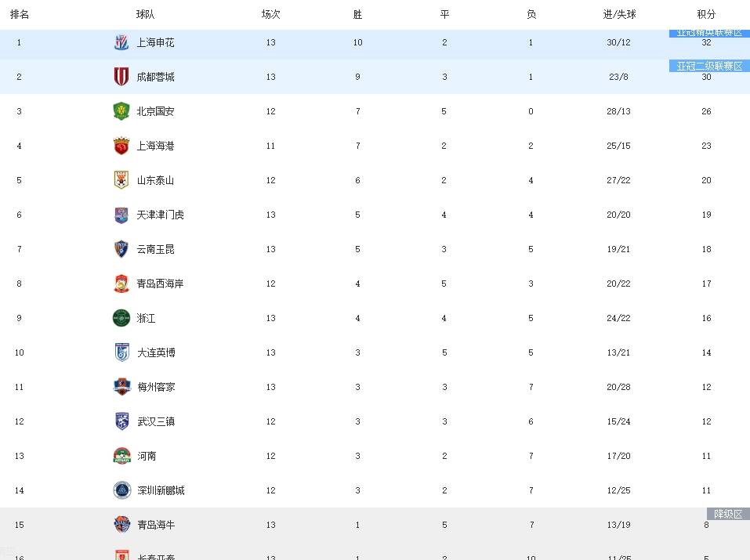The width and height of the screenshot is (750, 560).
Task: Click the Zhejiang (浙江) round green logo
Action: coord(121,318)
